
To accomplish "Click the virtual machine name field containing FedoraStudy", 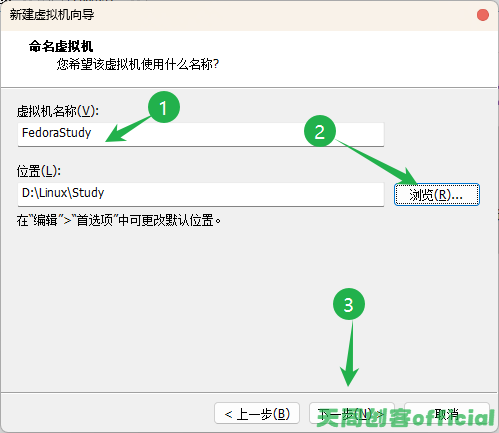I will pyautogui.click(x=201, y=134).
